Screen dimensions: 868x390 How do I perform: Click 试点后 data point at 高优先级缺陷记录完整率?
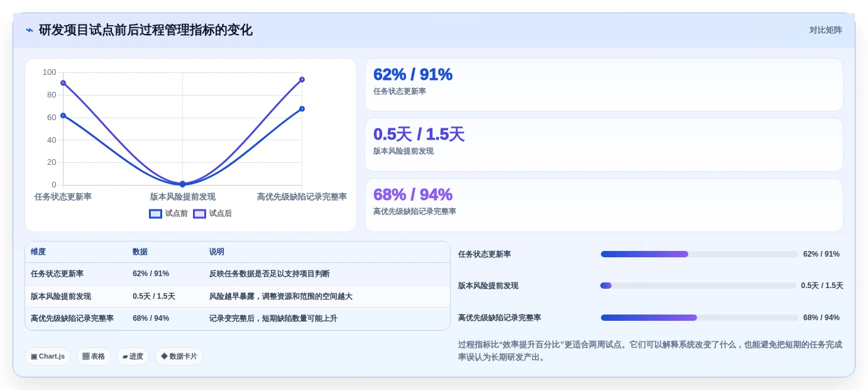pos(302,79)
